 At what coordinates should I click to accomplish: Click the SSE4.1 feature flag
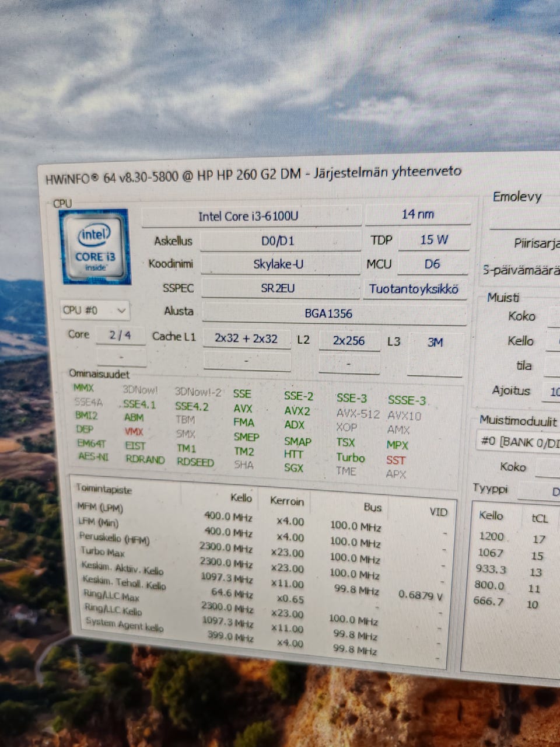pos(139,404)
